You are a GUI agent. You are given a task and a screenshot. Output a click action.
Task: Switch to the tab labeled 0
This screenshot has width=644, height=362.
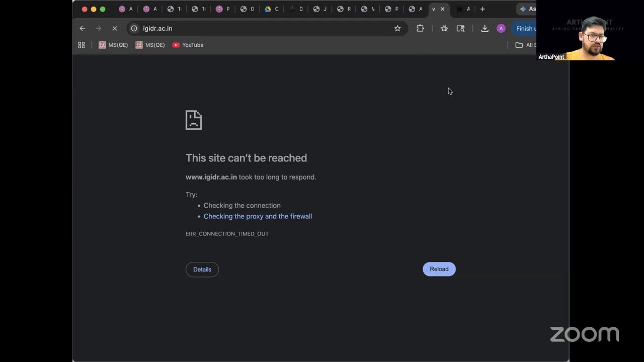coord(247,9)
